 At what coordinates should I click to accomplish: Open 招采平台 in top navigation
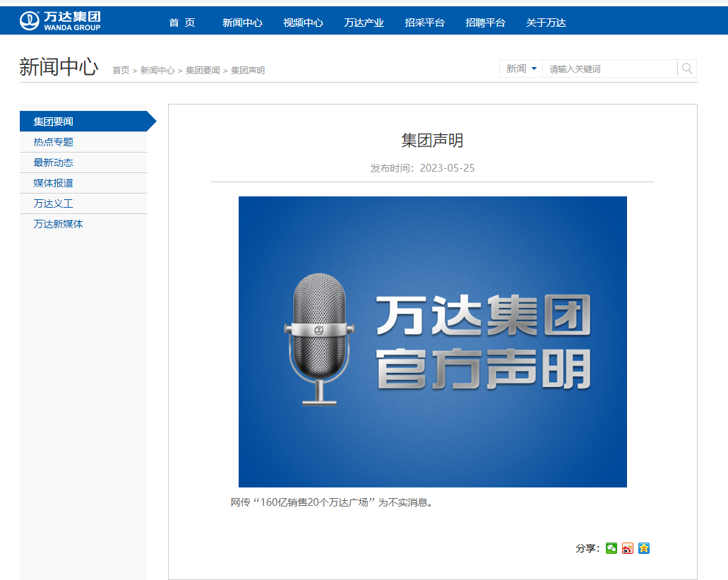425,23
